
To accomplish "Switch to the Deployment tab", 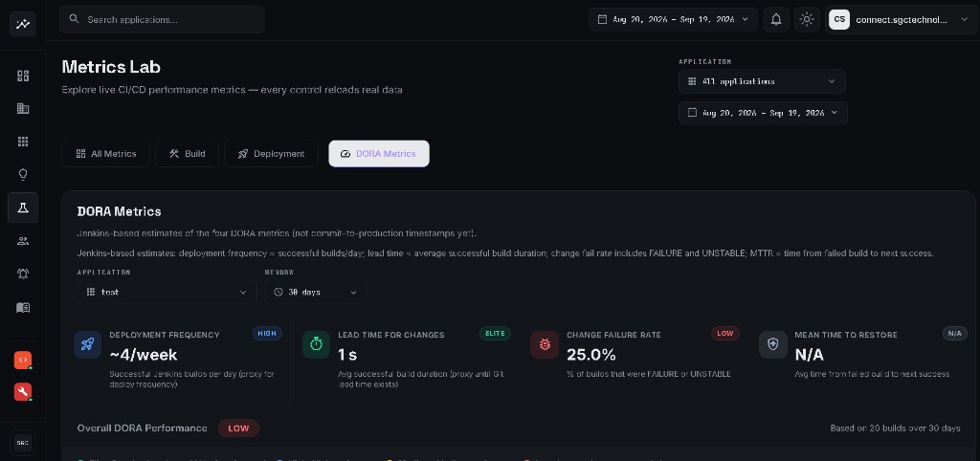I will [x=271, y=154].
